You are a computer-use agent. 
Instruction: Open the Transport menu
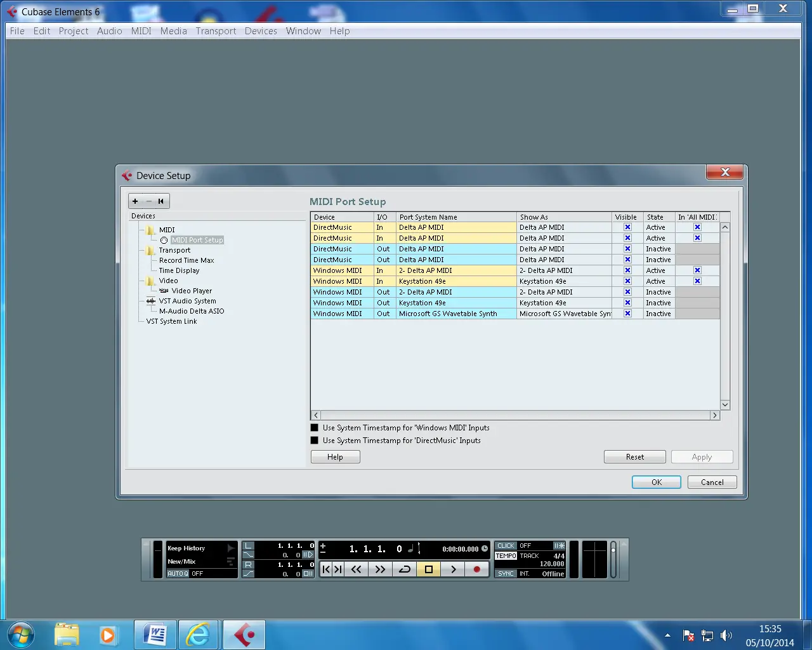click(x=216, y=31)
